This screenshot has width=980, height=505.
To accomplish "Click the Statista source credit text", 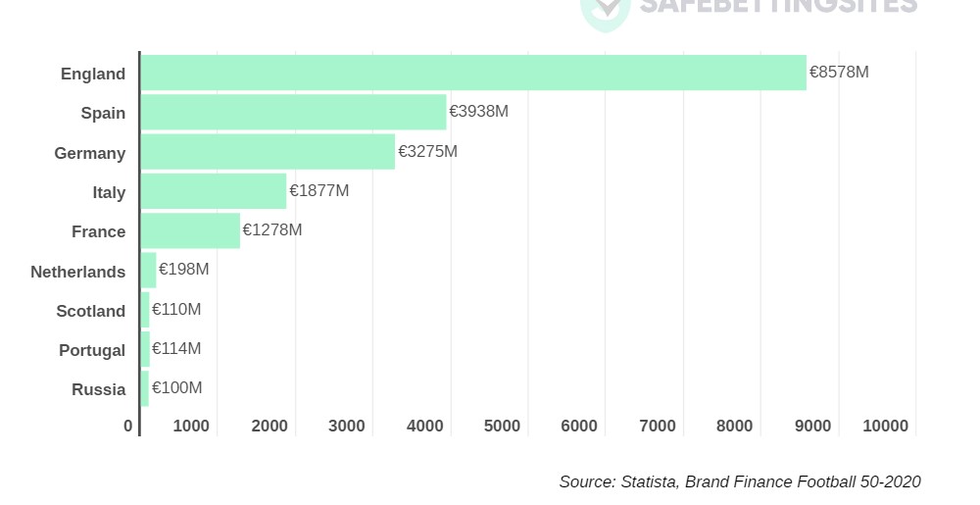I will [739, 481].
